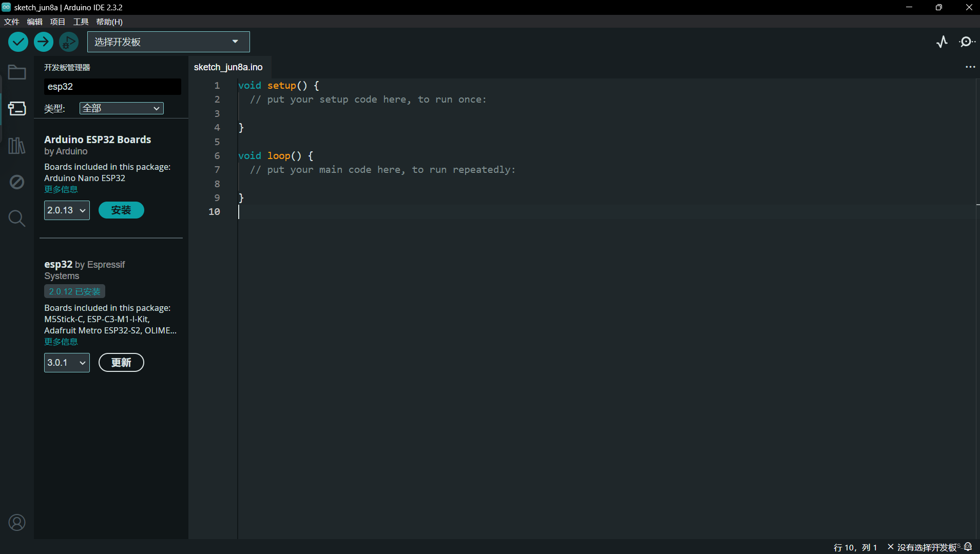980x554 pixels.
Task: Open the Library Manager books icon
Action: click(17, 146)
